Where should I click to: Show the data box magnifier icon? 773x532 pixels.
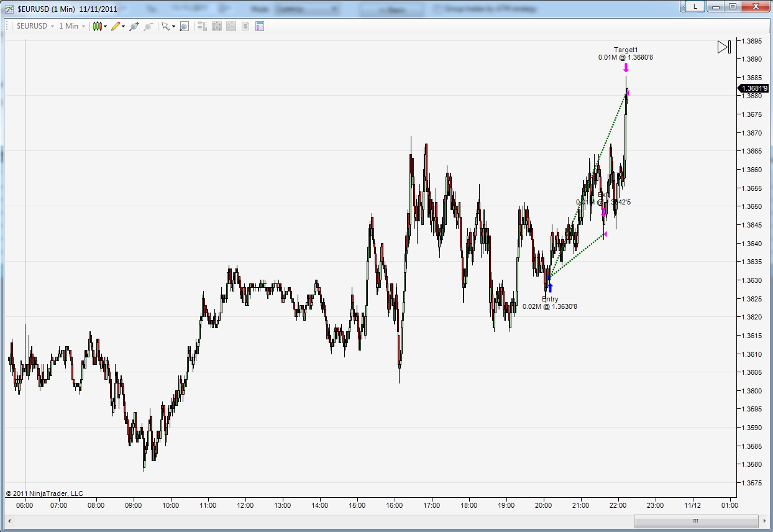185,26
